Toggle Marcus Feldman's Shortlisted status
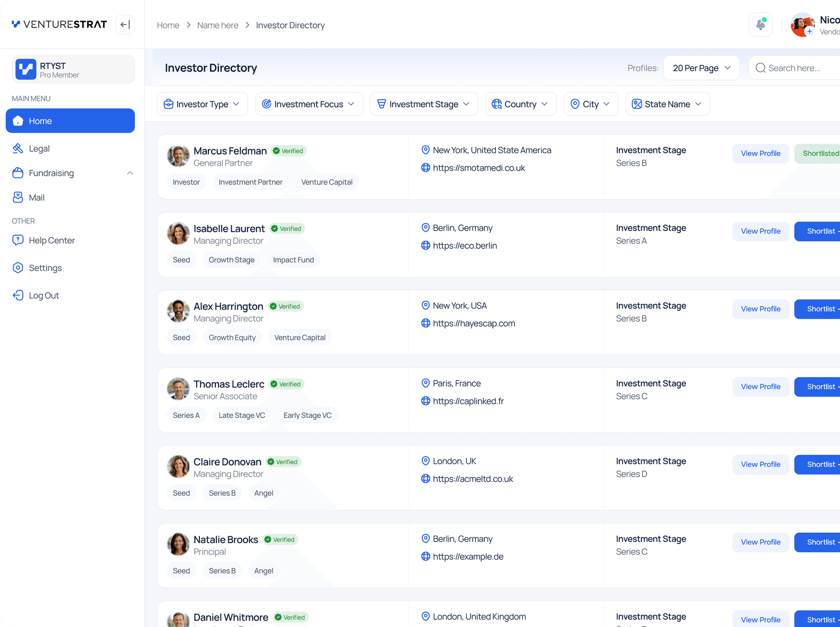Screen dimensions: 840x627 [817, 153]
